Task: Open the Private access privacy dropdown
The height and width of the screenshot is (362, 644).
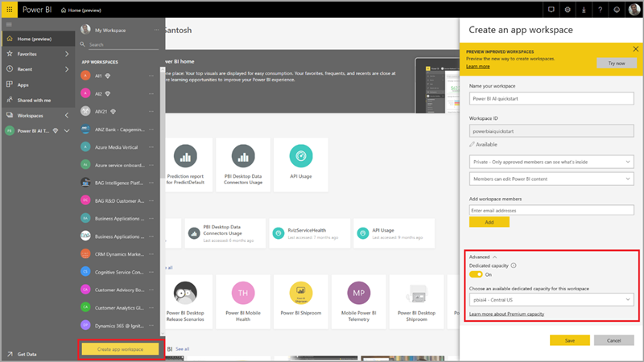Action: coord(551,161)
